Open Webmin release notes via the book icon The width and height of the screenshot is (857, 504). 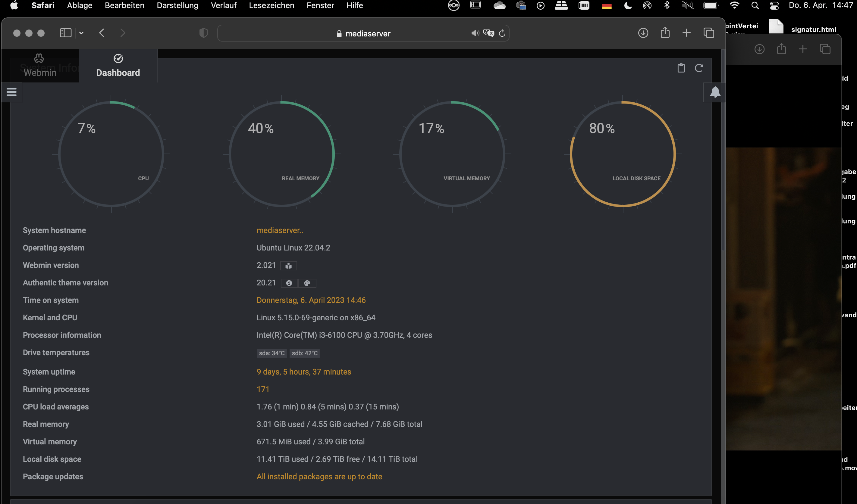288,266
